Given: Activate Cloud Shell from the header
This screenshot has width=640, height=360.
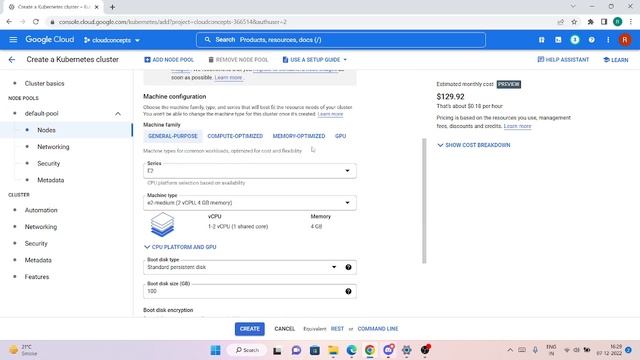Looking at the screenshot, I should tap(558, 40).
